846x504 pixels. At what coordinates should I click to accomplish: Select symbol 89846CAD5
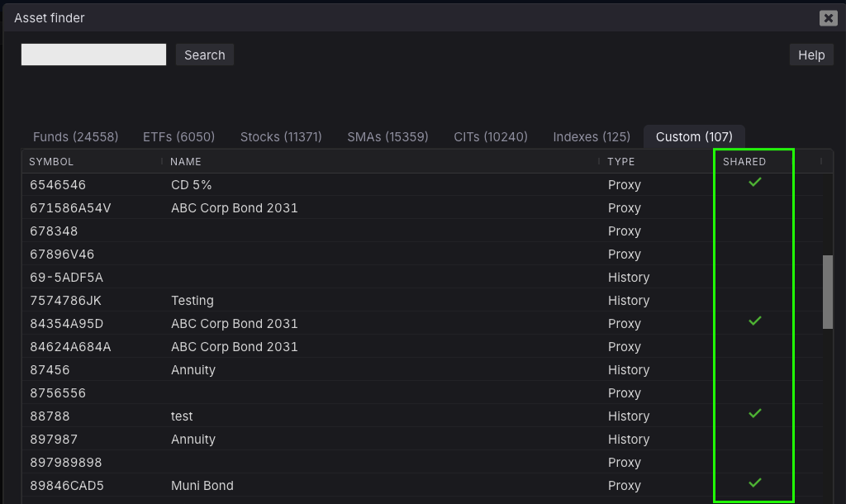click(67, 487)
